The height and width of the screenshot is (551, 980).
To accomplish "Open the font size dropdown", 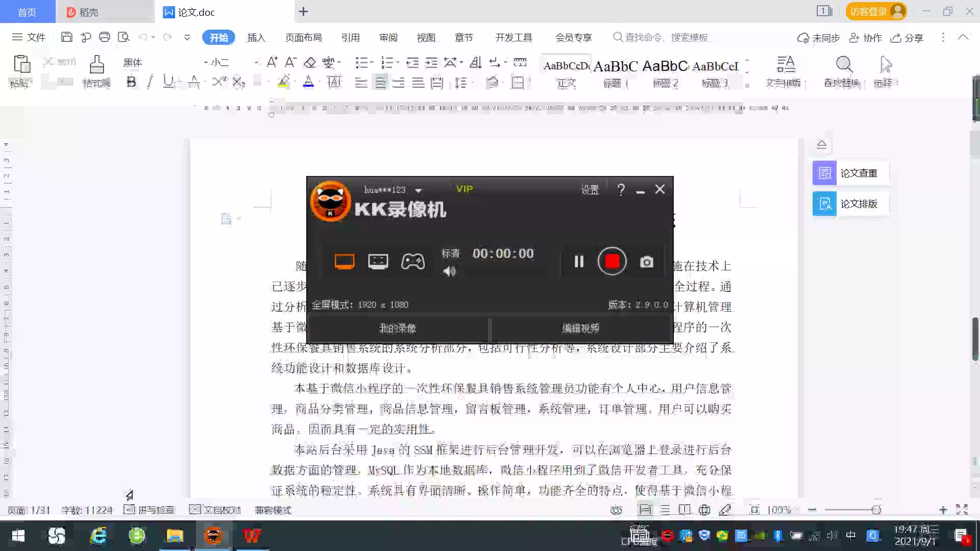I will (x=256, y=62).
